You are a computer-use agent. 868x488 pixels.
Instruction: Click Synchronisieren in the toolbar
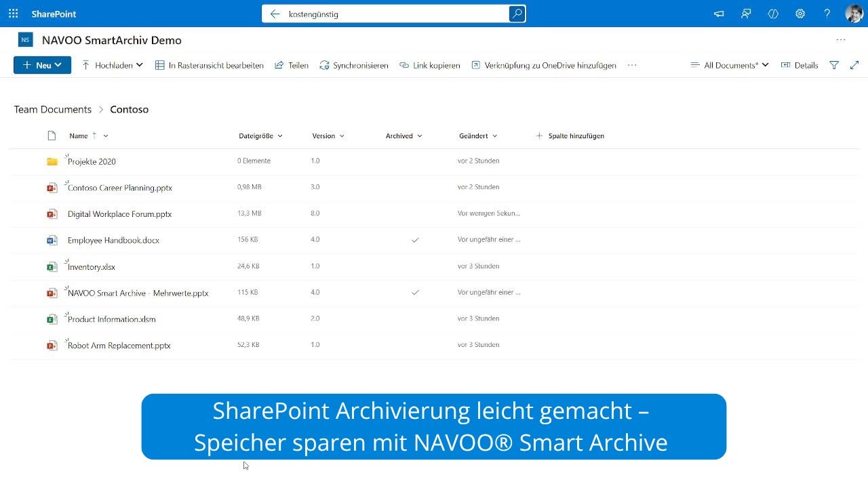click(x=354, y=65)
